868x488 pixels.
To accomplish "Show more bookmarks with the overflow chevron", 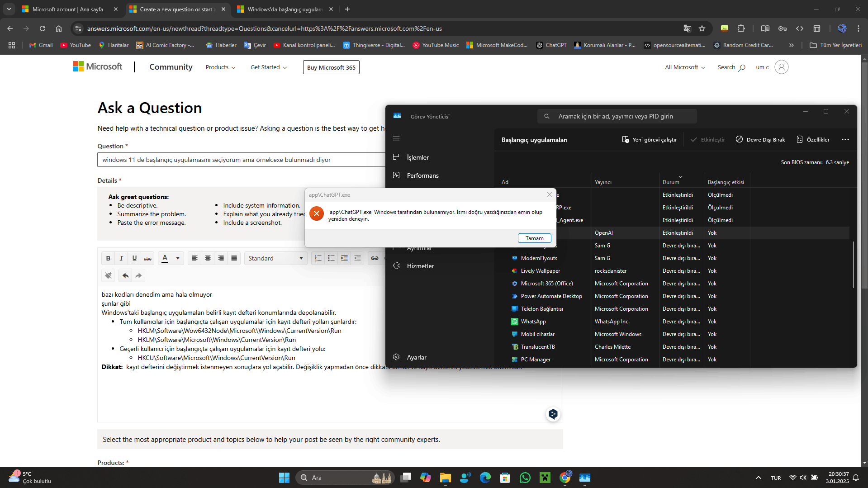I will pos(791,45).
